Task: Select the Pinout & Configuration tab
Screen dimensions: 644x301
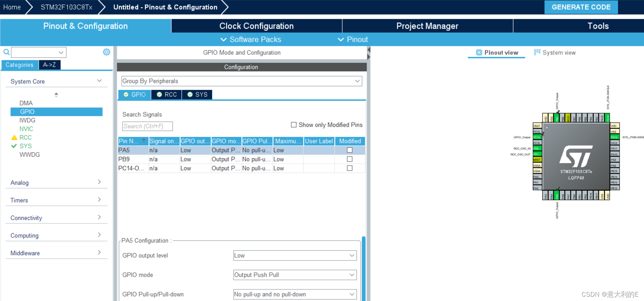Action: tap(86, 26)
